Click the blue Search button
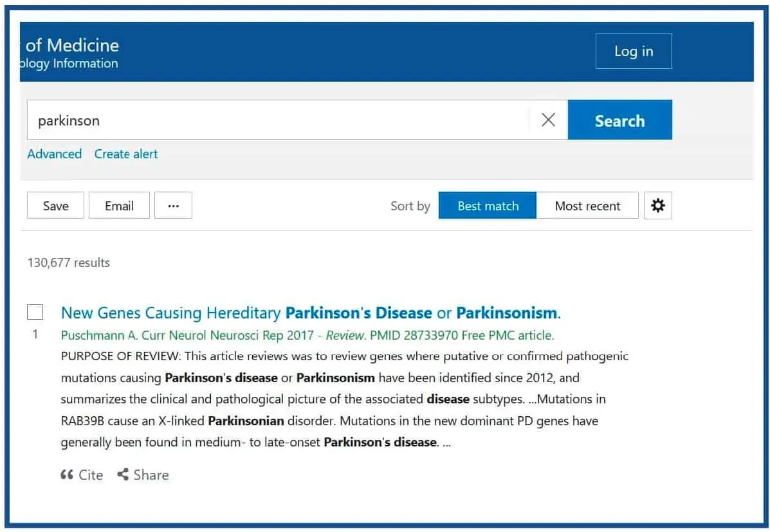Image resolution: width=770 pixels, height=532 pixels. coord(619,120)
